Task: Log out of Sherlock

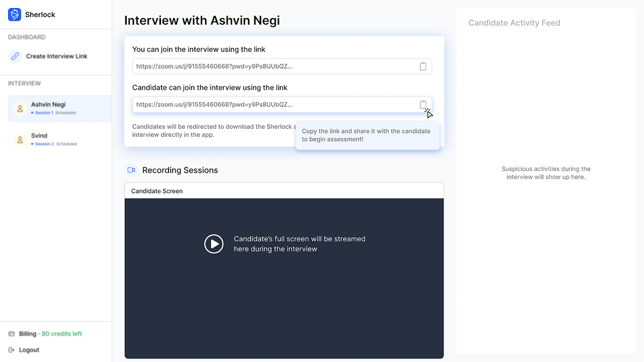Action: pos(28,350)
